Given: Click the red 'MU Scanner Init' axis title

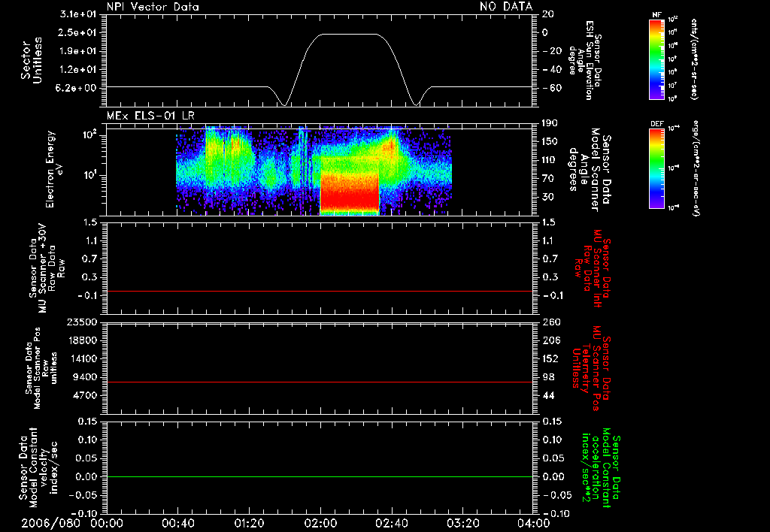Looking at the screenshot, I should (x=593, y=268).
